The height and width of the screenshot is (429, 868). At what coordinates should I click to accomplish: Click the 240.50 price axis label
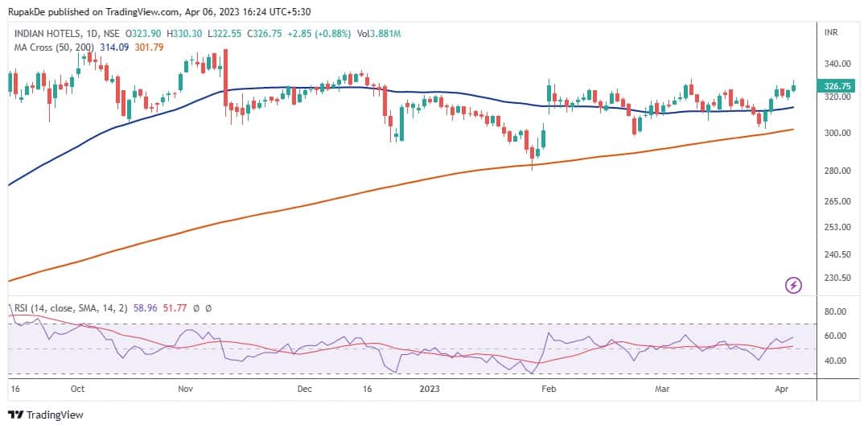pos(836,254)
